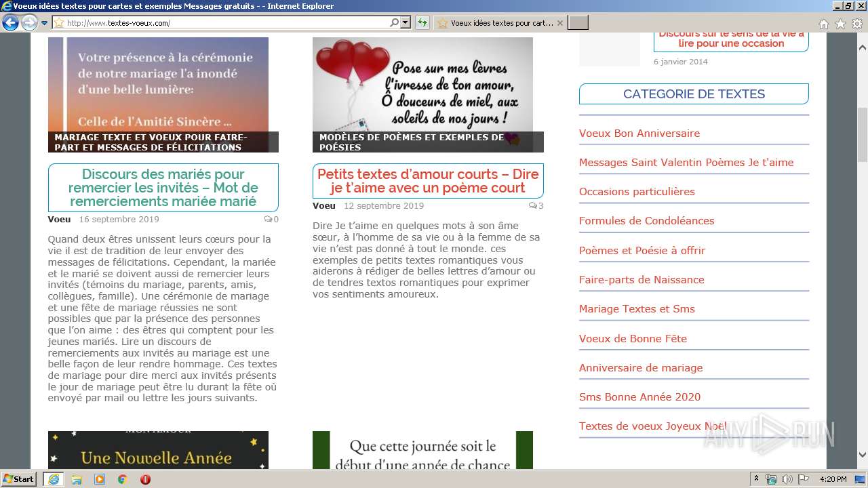The height and width of the screenshot is (488, 868).
Task: Click the browser Forward arrow button
Action: pos(29,22)
